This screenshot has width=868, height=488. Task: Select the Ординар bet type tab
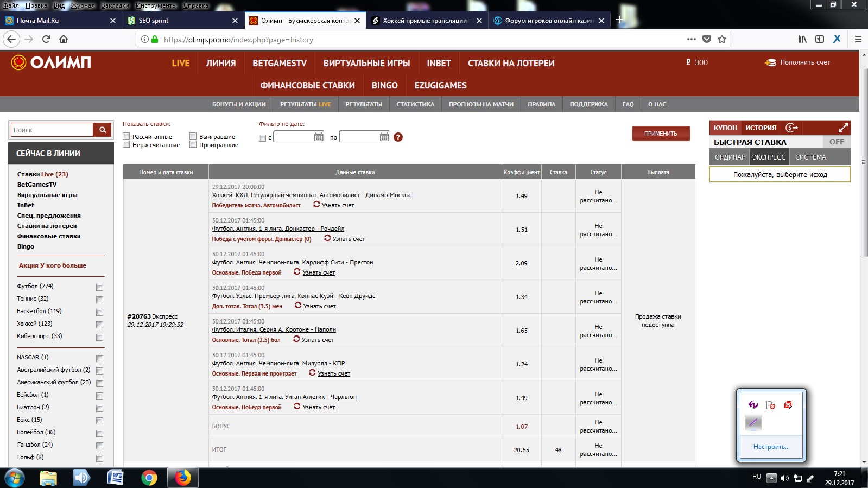[x=730, y=157]
